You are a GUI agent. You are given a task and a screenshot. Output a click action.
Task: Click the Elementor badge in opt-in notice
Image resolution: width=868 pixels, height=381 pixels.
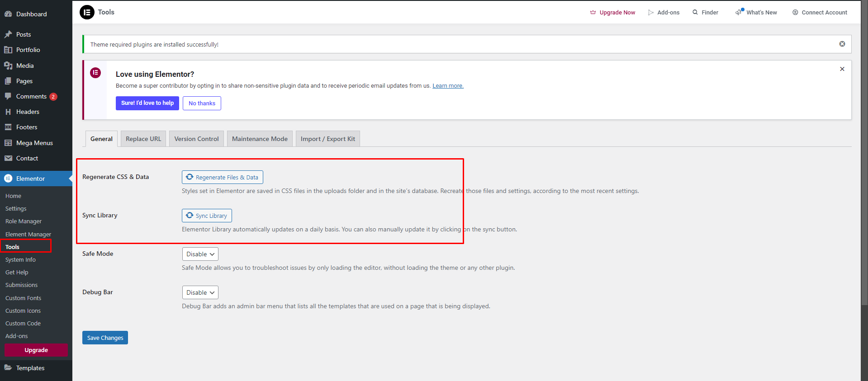95,73
